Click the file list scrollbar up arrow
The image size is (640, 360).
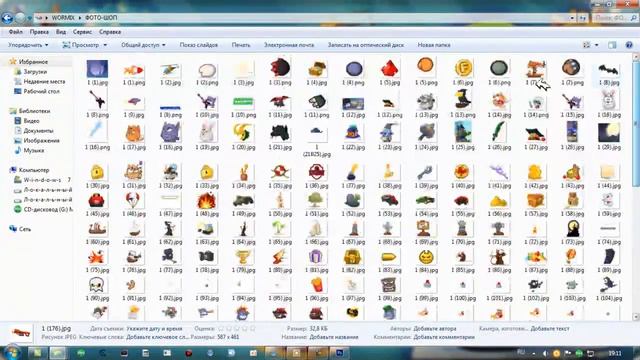pos(636,58)
